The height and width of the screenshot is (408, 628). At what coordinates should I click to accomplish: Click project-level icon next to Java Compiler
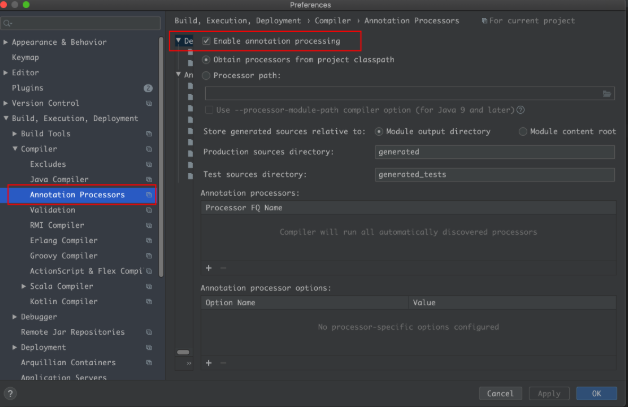pos(148,179)
